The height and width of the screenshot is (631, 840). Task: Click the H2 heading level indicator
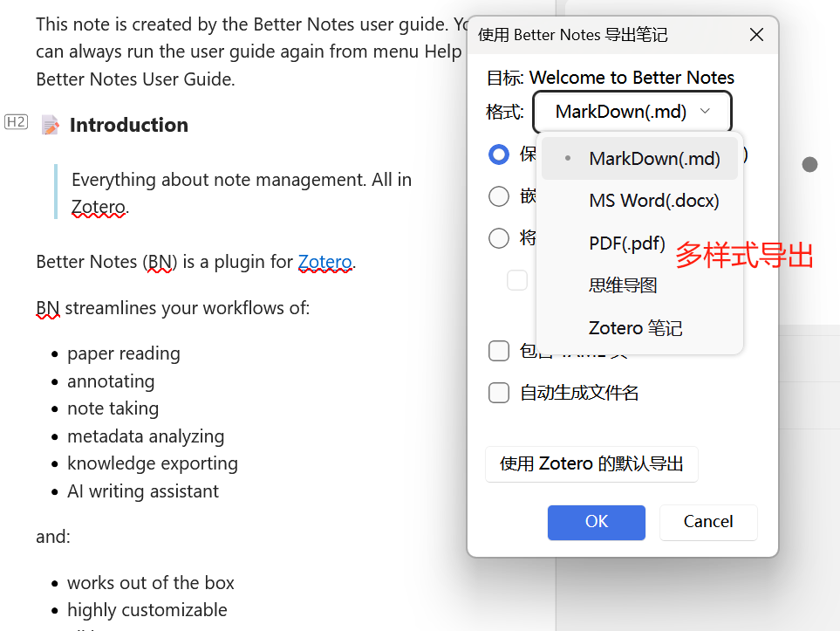tap(16, 122)
